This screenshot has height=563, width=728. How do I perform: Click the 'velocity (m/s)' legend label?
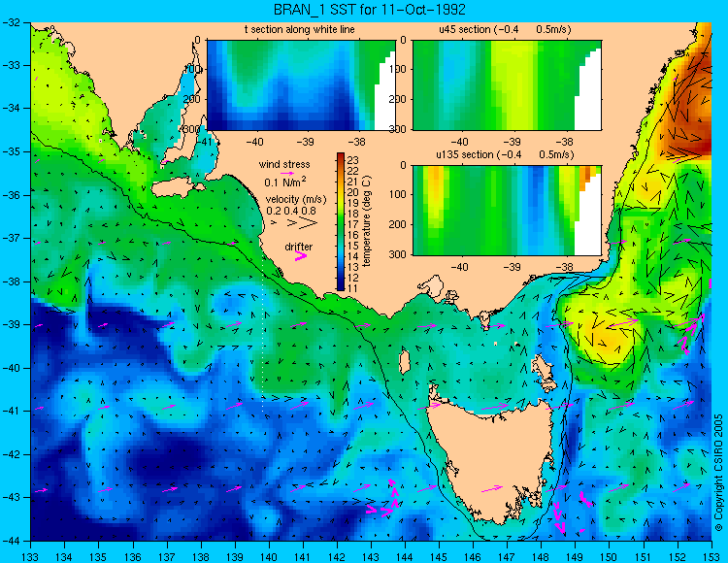pyautogui.click(x=296, y=199)
